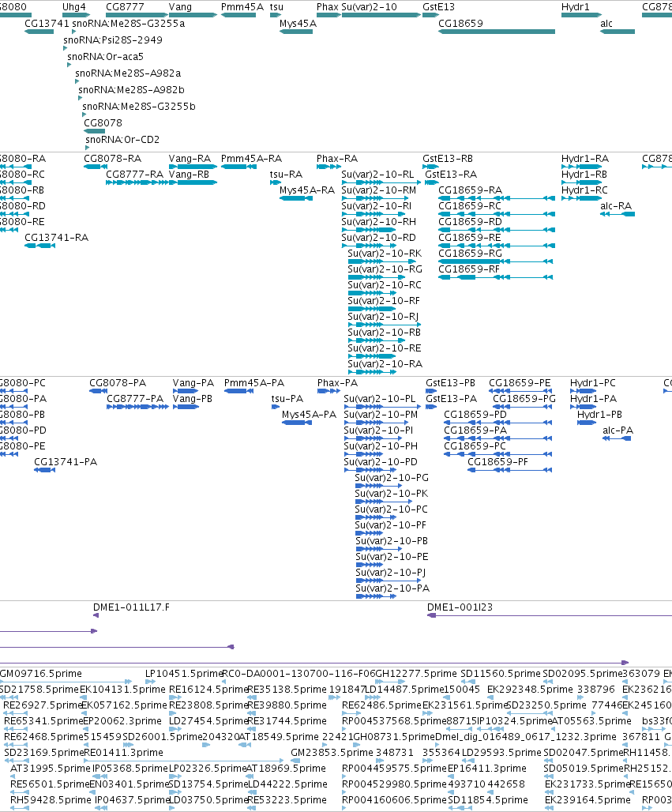Open the GstE13-RB transcript

430,167
